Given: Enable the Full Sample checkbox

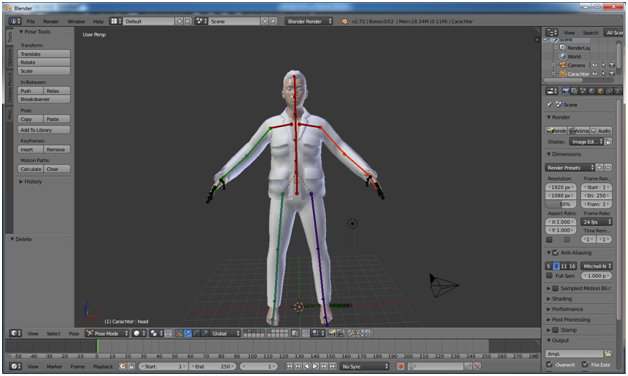Looking at the screenshot, I should point(550,275).
